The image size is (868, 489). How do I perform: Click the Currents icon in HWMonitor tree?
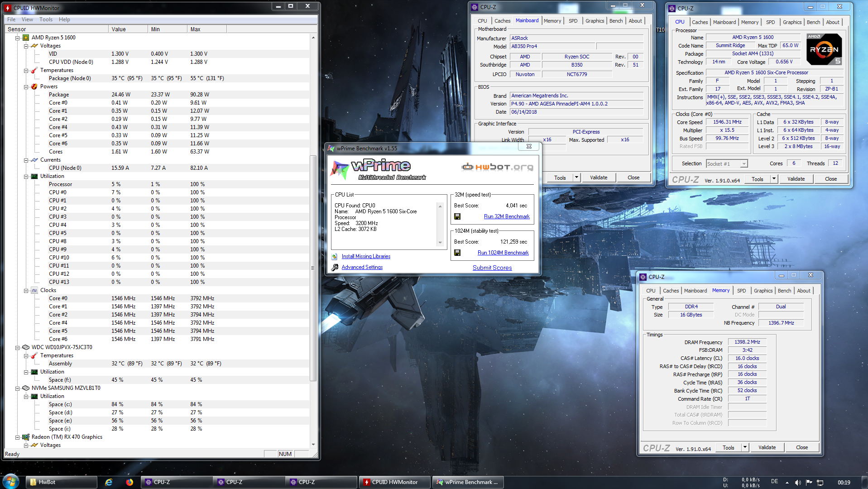(34, 160)
